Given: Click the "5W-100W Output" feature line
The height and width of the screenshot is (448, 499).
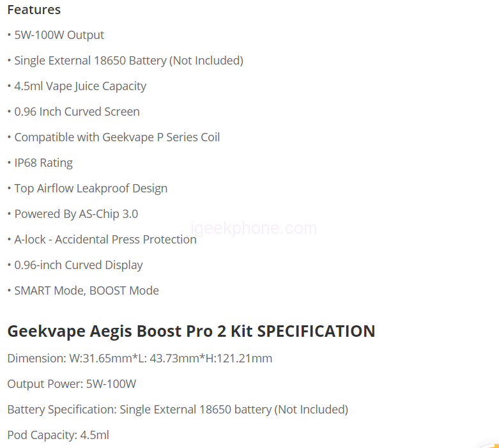Looking at the screenshot, I should [x=59, y=35].
